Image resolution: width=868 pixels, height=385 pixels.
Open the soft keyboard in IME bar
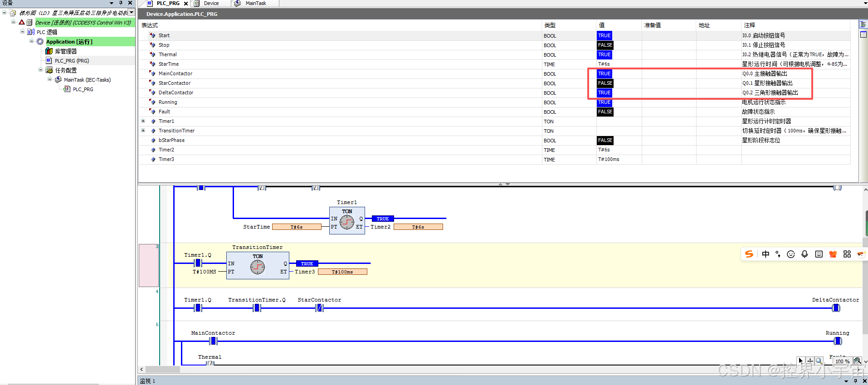pos(819,254)
